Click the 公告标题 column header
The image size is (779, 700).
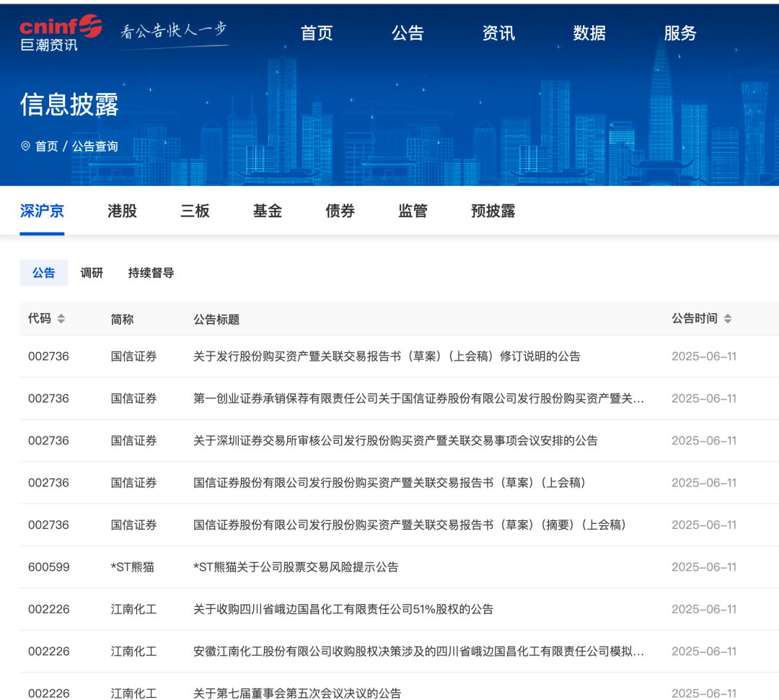[216, 319]
